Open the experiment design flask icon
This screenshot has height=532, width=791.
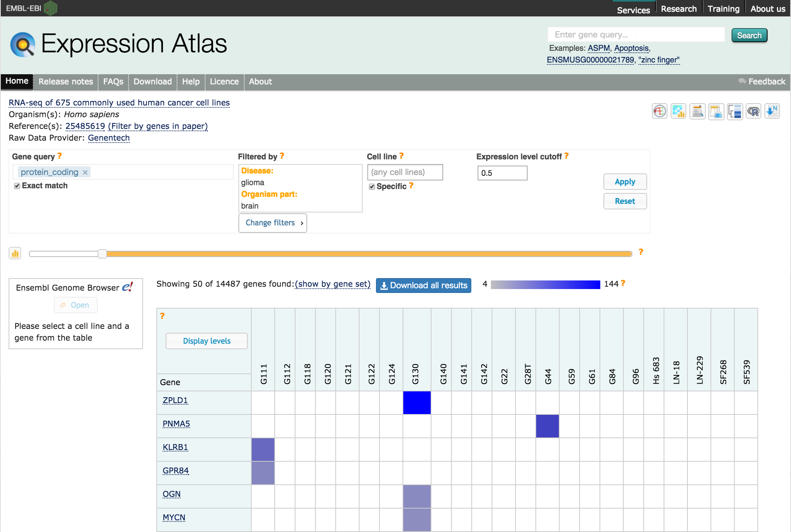click(x=716, y=111)
